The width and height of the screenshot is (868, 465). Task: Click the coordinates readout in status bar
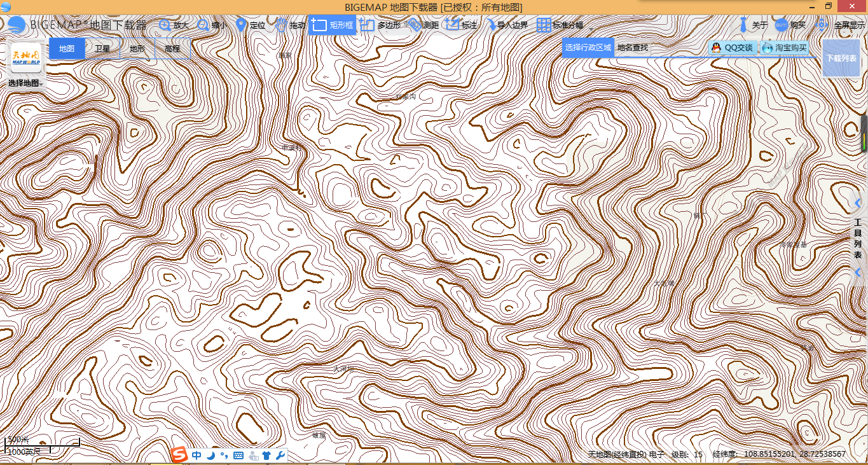(x=779, y=454)
